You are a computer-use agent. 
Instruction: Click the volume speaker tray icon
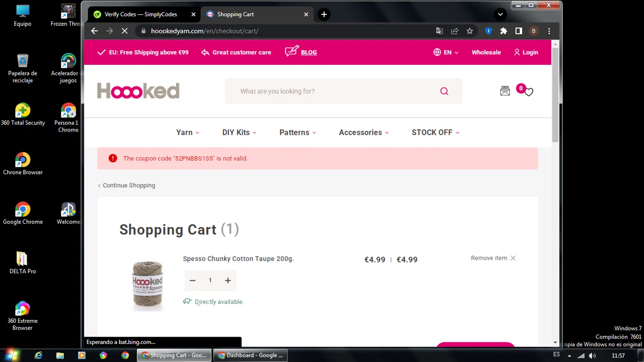[x=592, y=356]
